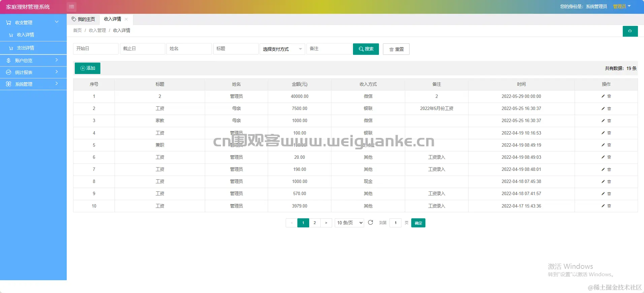Viewport: 644px width, 293px height.
Task: Close the 收入详情 tab with its X
Action: (126, 19)
